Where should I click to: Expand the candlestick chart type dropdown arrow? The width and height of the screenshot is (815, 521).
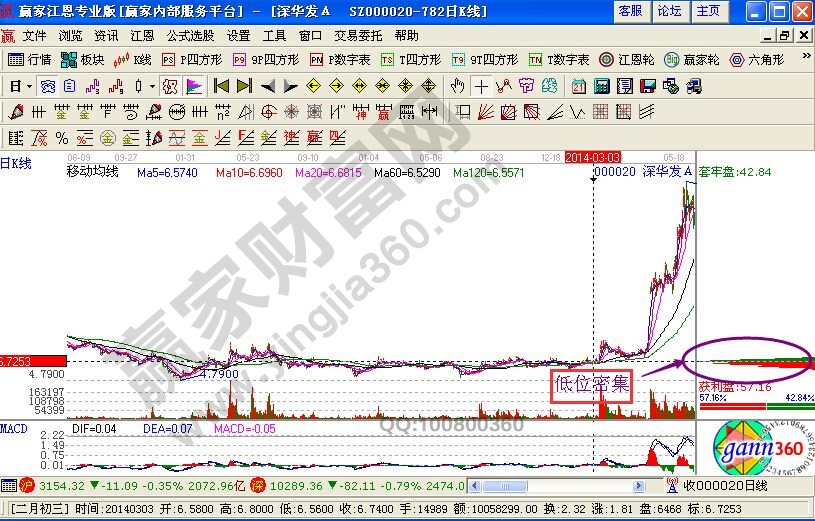pyautogui.click(x=151, y=86)
